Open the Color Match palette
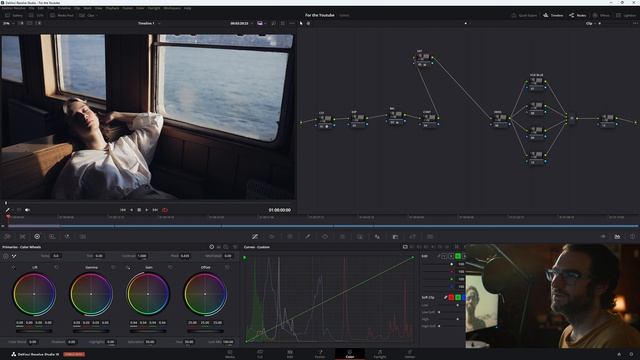This screenshot has height=360, width=640. [x=22, y=236]
